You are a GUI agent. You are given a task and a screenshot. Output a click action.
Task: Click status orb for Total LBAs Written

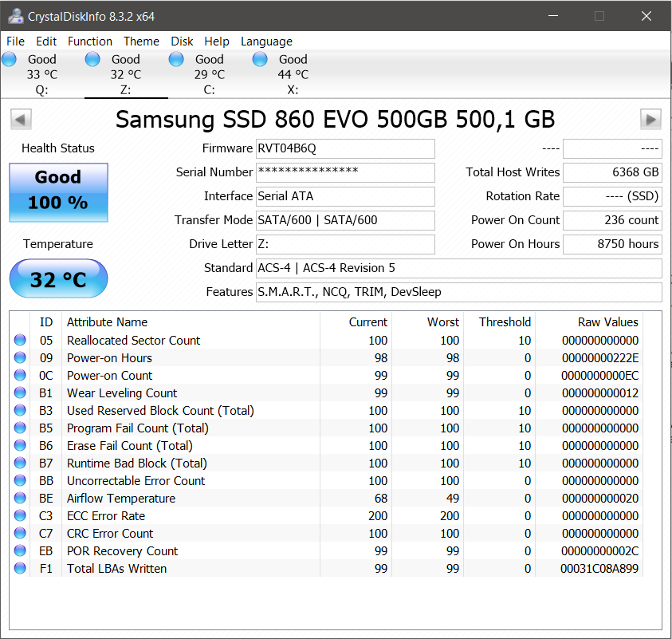(20, 569)
